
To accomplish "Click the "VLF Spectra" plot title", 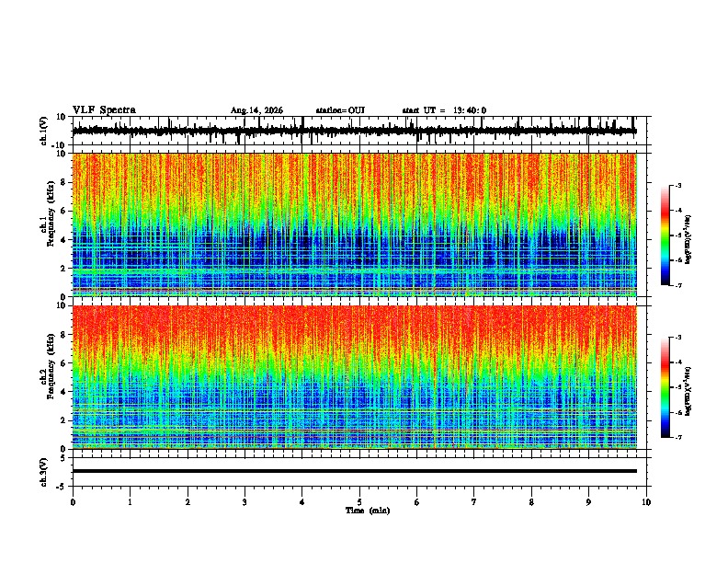I will point(104,110).
